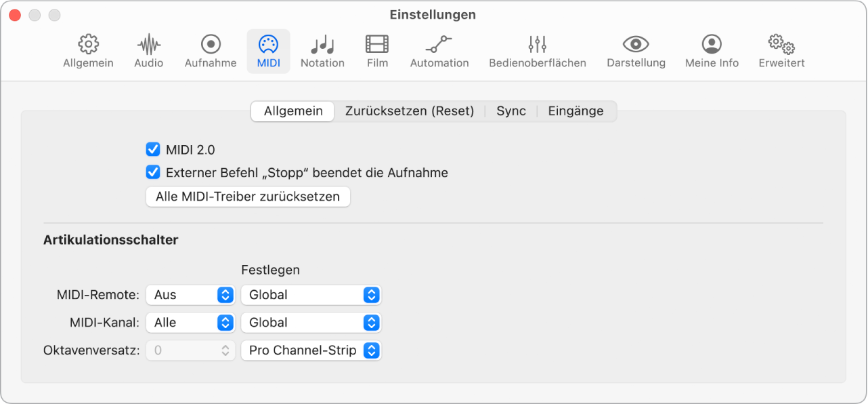Open the Allgemein settings pane

point(88,52)
